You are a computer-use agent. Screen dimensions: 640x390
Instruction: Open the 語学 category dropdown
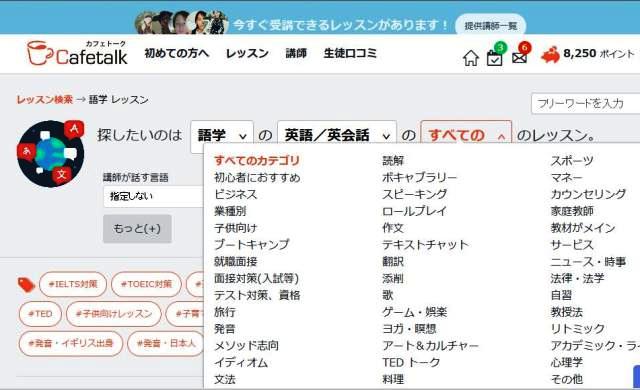click(x=222, y=135)
